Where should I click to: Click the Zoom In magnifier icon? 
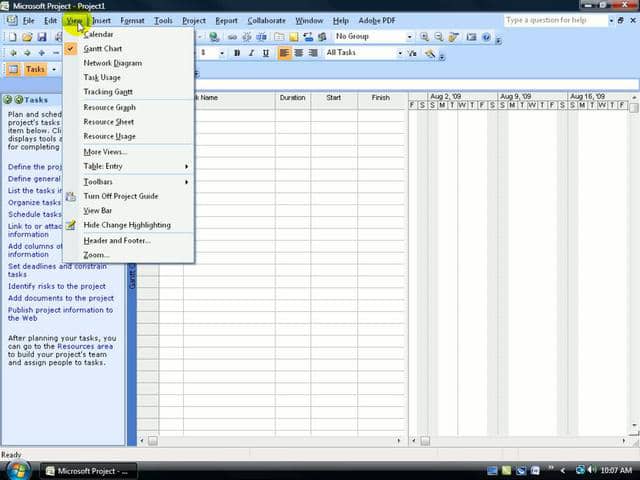click(x=424, y=37)
